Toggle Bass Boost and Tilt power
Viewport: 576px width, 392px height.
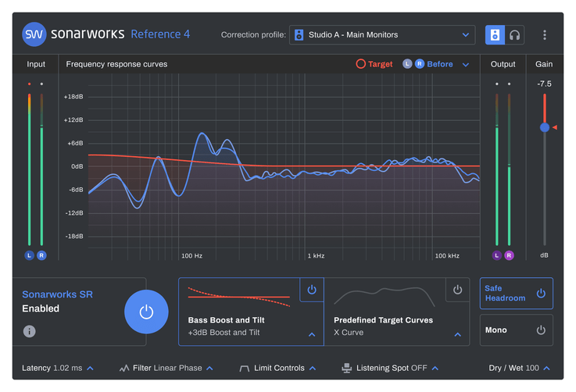pyautogui.click(x=312, y=290)
